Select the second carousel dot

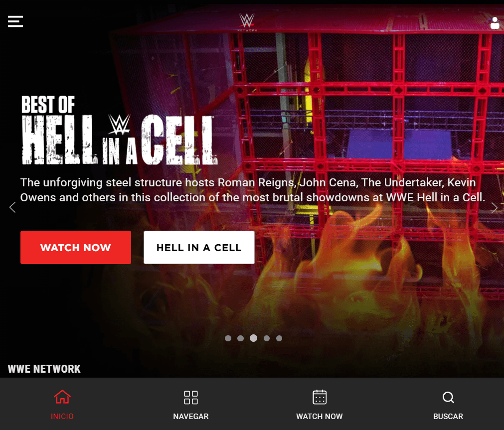pyautogui.click(x=240, y=338)
